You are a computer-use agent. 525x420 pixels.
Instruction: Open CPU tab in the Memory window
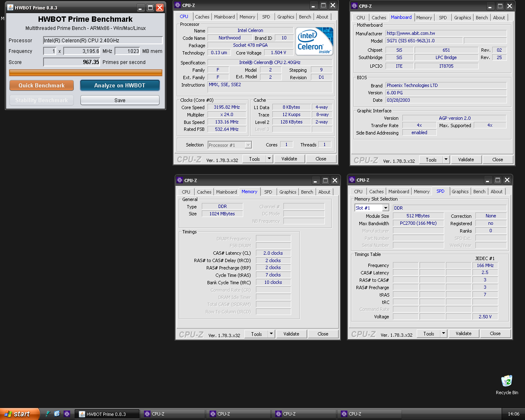186,192
